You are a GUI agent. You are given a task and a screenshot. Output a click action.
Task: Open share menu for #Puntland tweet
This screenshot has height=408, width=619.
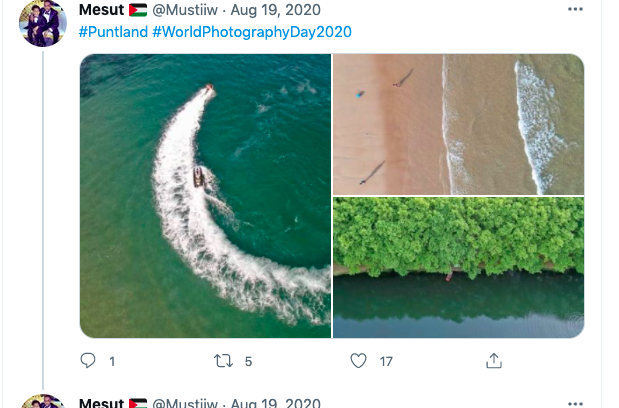tap(494, 361)
